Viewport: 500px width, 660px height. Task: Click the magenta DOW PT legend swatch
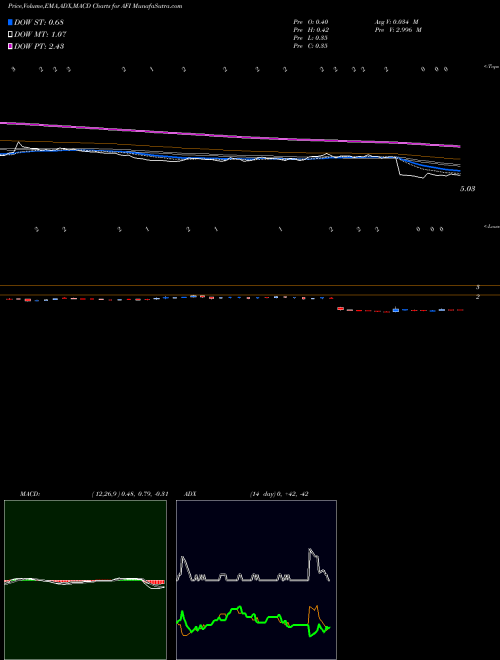(x=11, y=46)
